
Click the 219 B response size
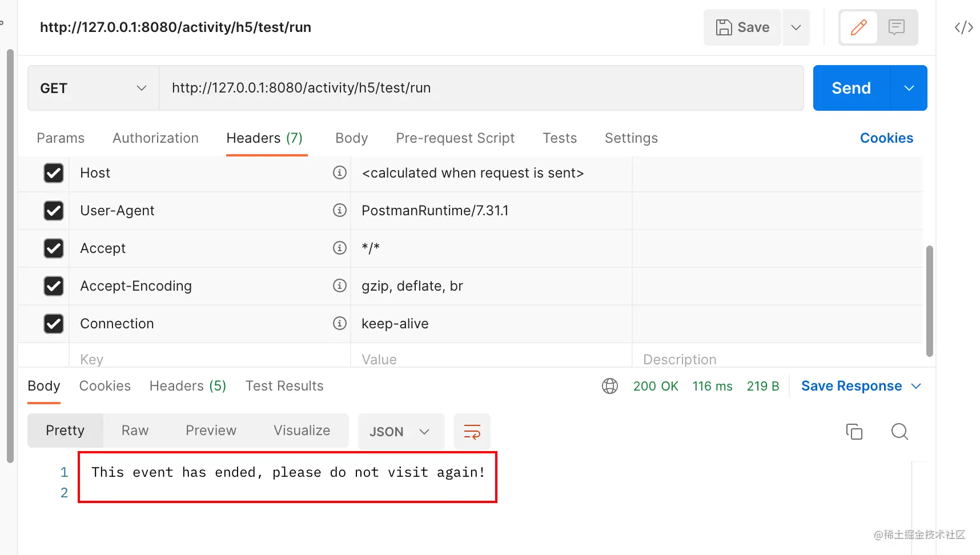point(763,386)
